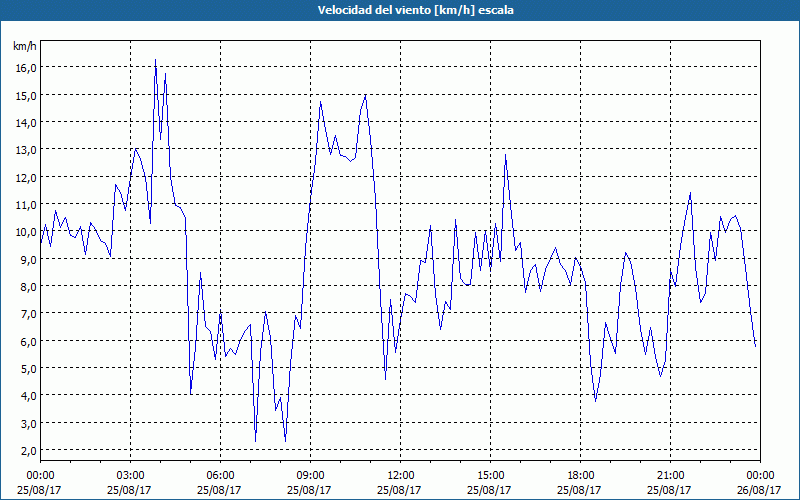
Task: Select the 3,0 y-axis value
Action: [x=29, y=423]
